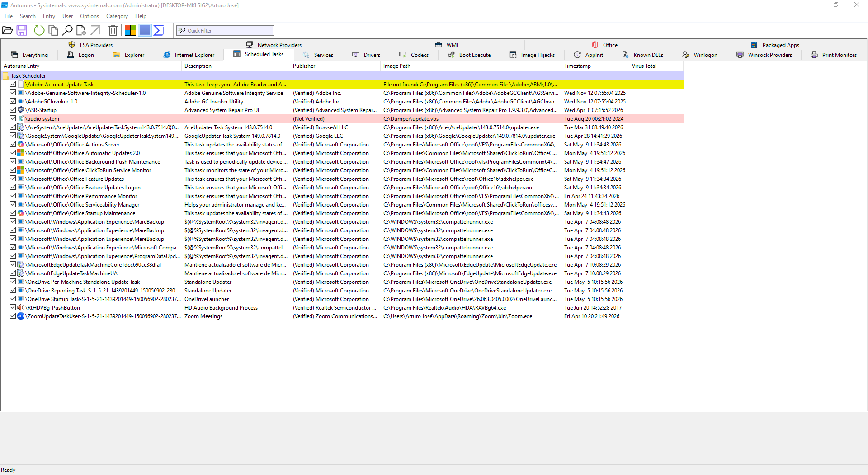Open the Packaged Apps tab

(x=775, y=45)
